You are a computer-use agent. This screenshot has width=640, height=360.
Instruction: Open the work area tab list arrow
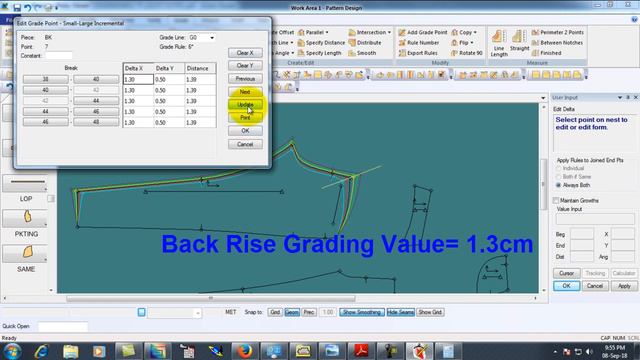click(543, 98)
